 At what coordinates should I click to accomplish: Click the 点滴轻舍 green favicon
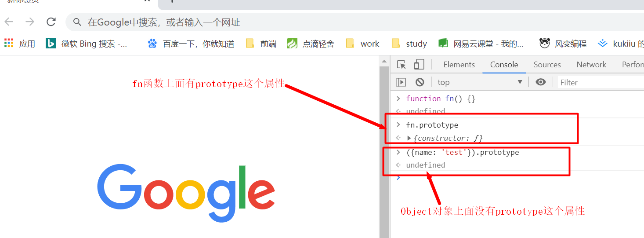(292, 43)
